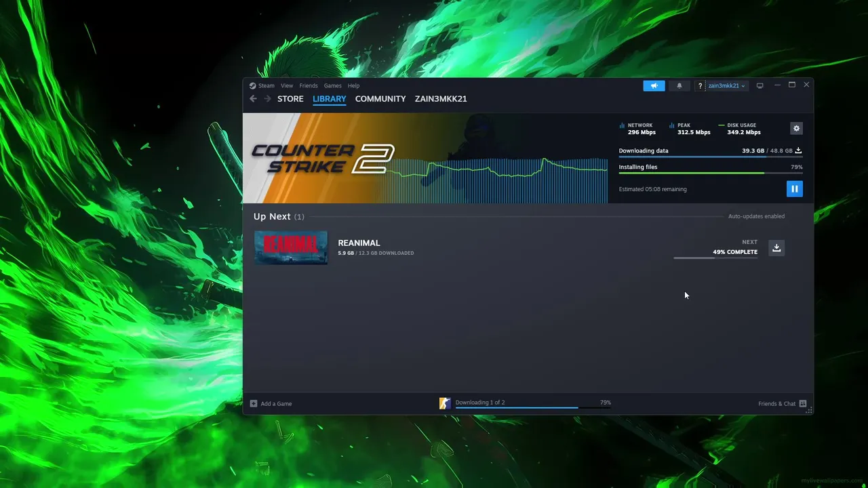The width and height of the screenshot is (868, 488).
Task: Open the Help menu
Action: pyautogui.click(x=353, y=86)
